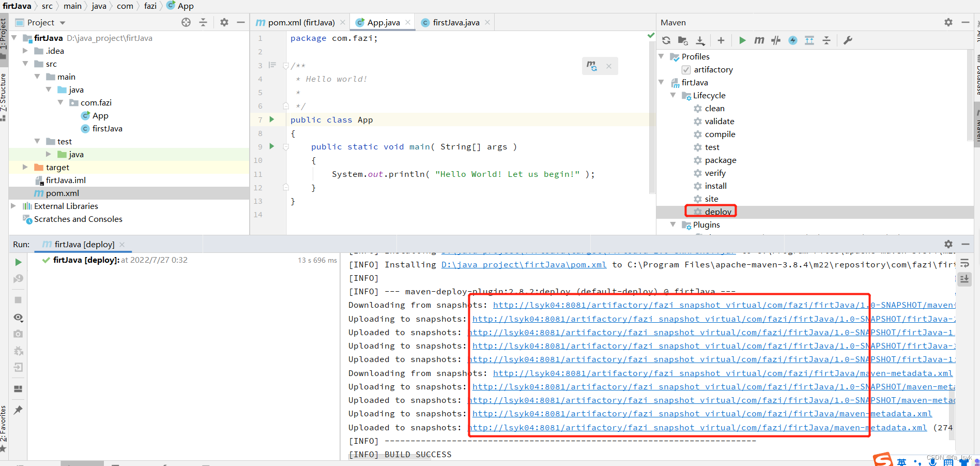Collapse the Profiles node in Maven

tap(661, 56)
